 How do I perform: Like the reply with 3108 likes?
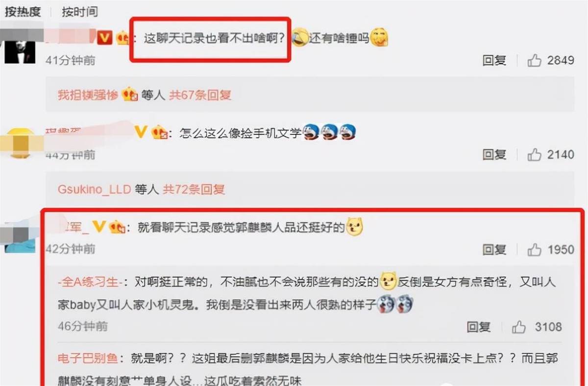(x=518, y=327)
